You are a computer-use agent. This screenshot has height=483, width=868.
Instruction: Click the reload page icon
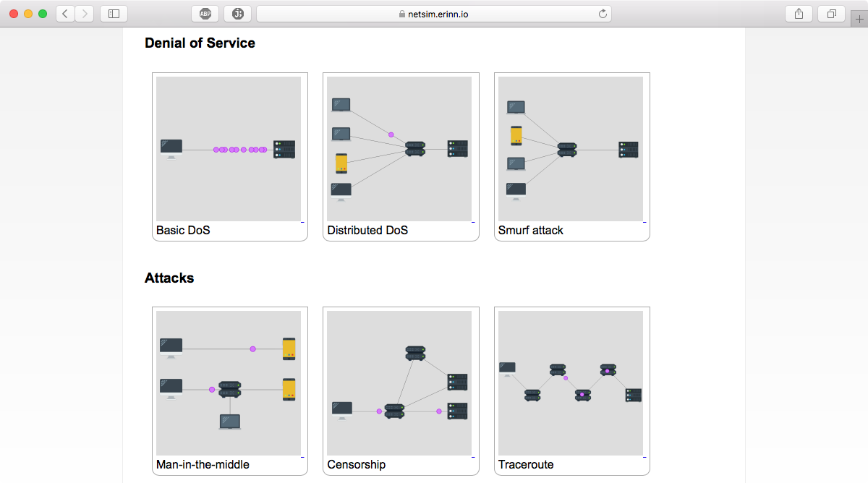pyautogui.click(x=602, y=14)
